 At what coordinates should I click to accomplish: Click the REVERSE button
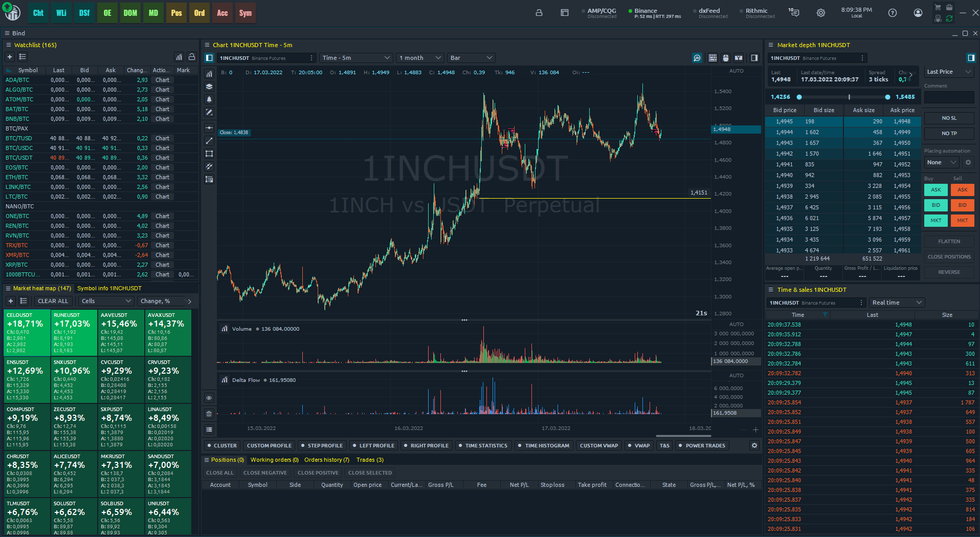[x=949, y=272]
